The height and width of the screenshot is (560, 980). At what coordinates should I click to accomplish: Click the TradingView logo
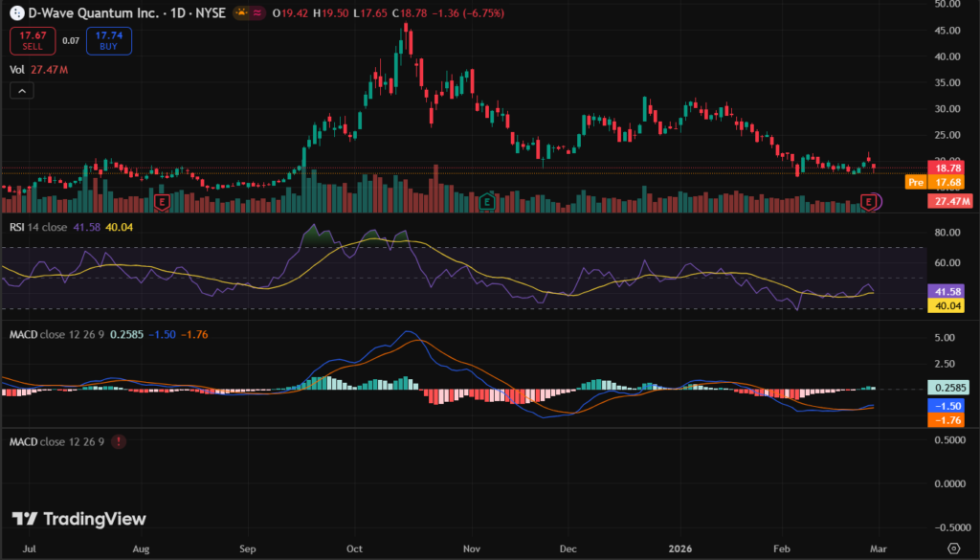click(x=79, y=519)
